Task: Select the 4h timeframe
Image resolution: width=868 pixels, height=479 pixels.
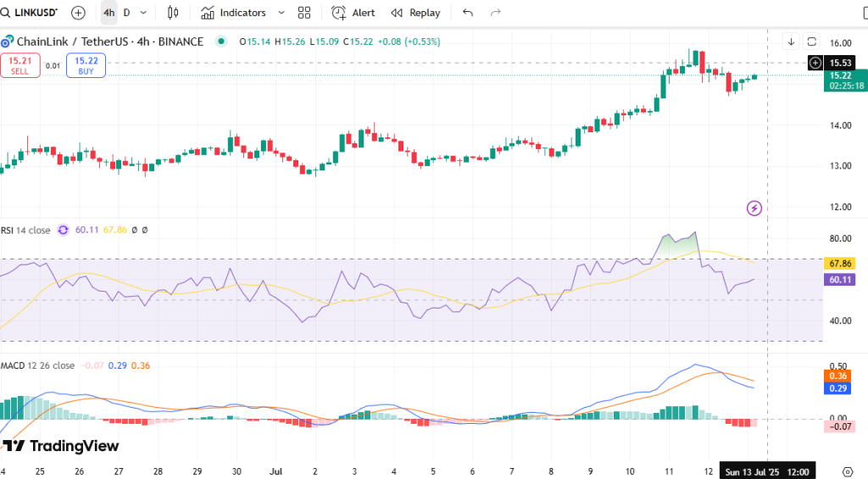Action: 109,13
